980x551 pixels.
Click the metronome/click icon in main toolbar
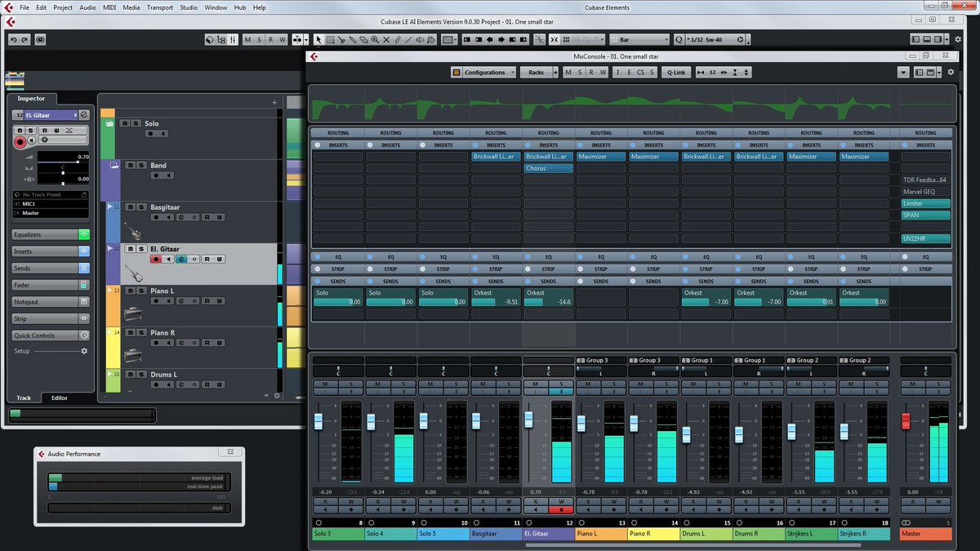coord(40,39)
